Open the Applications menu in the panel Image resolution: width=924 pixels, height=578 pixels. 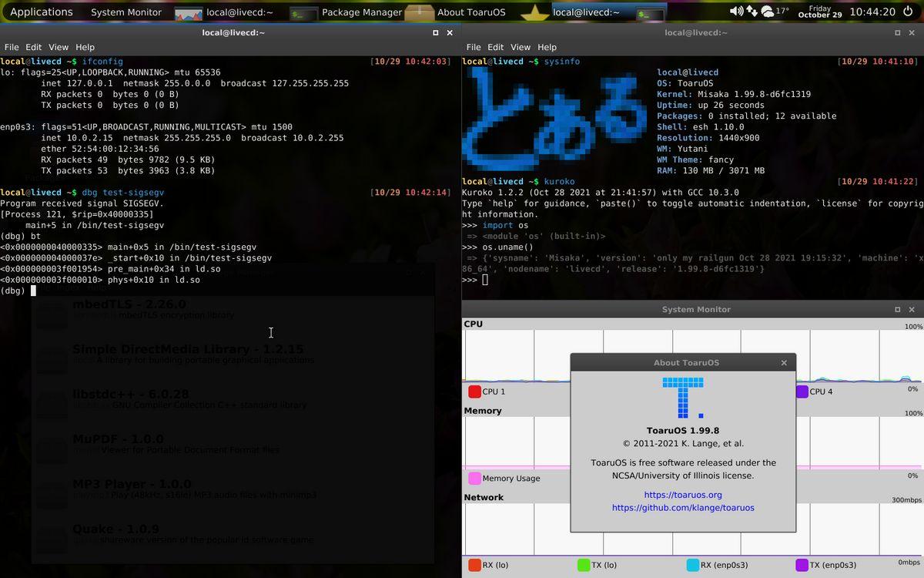pos(42,12)
